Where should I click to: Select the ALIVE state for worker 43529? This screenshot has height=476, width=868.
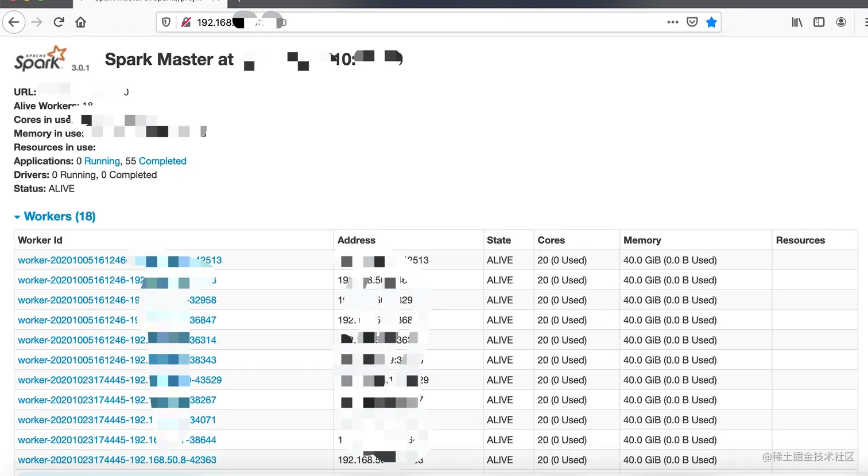point(500,380)
